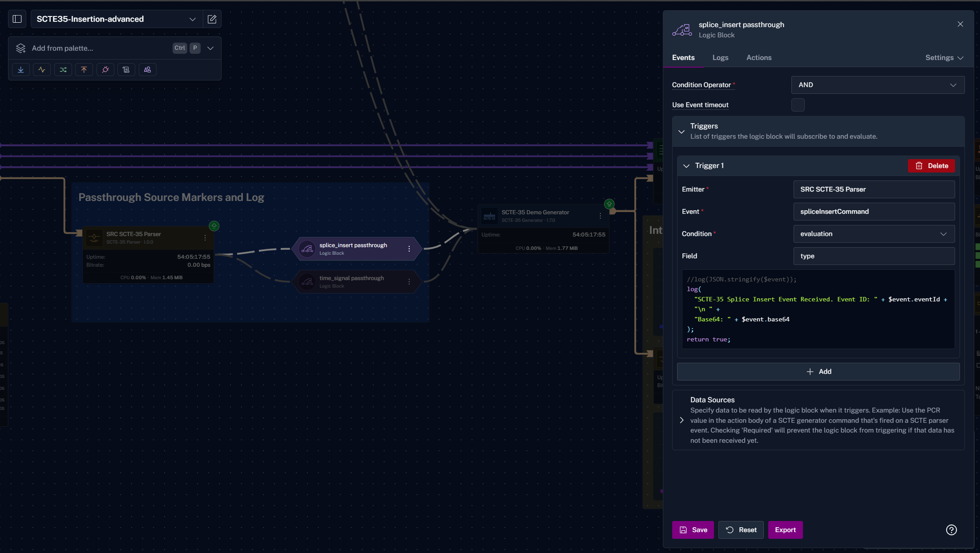Click the SCTE-35 Demo Generator node icon

[489, 216]
